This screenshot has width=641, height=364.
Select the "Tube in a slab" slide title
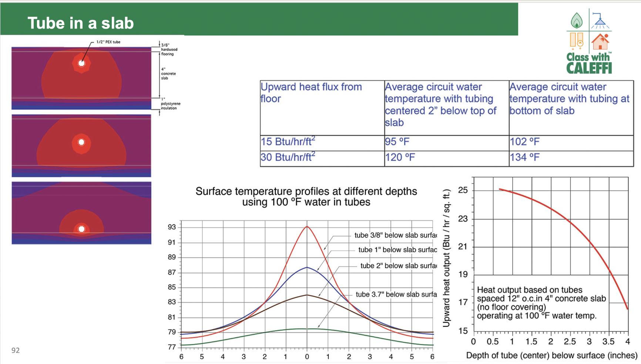pyautogui.click(x=81, y=23)
